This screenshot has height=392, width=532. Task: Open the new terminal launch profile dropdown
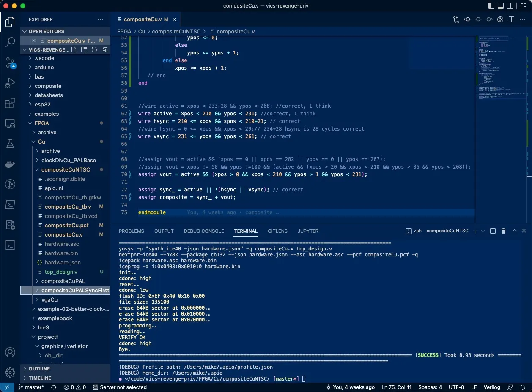click(483, 231)
